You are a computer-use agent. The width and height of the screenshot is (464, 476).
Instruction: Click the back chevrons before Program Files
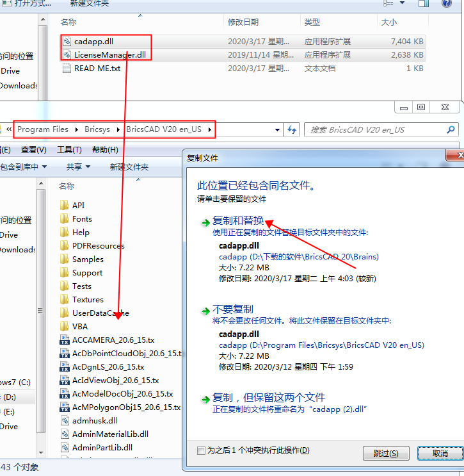pos(9,129)
